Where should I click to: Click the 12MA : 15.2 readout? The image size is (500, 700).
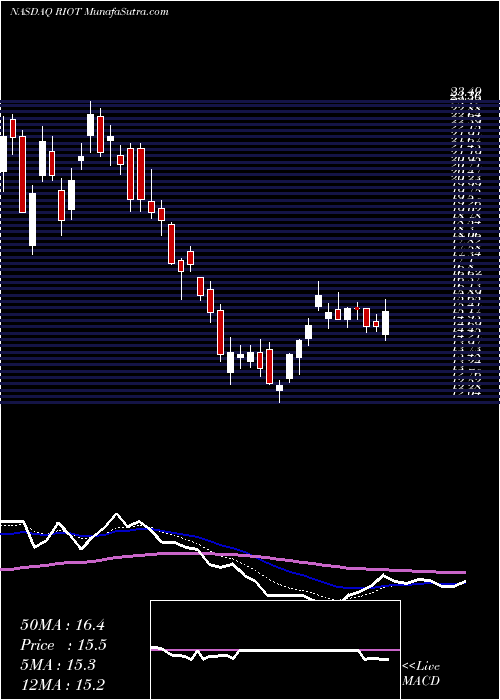(64, 684)
